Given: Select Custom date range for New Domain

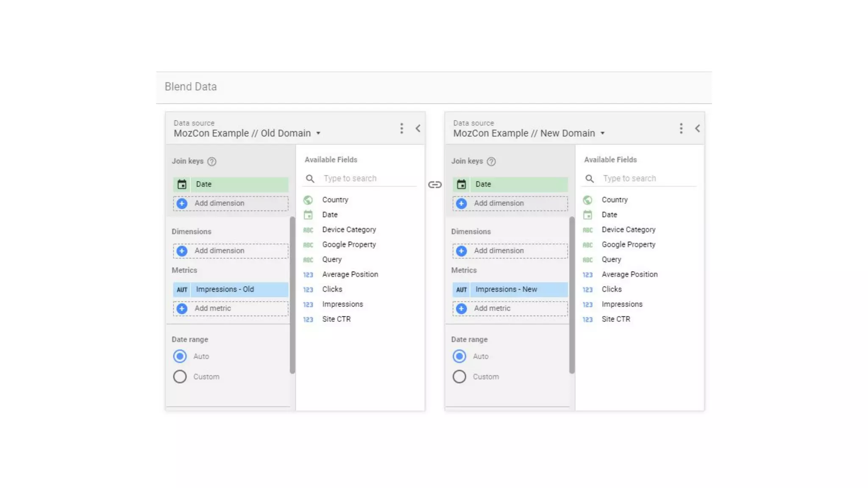Looking at the screenshot, I should (459, 377).
